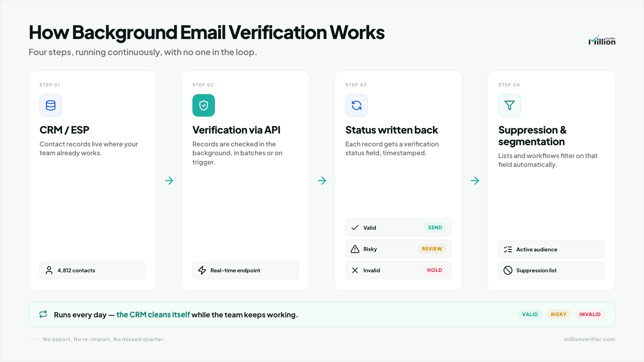
Task: Select the 4,812 contacts text
Action: coord(76,270)
